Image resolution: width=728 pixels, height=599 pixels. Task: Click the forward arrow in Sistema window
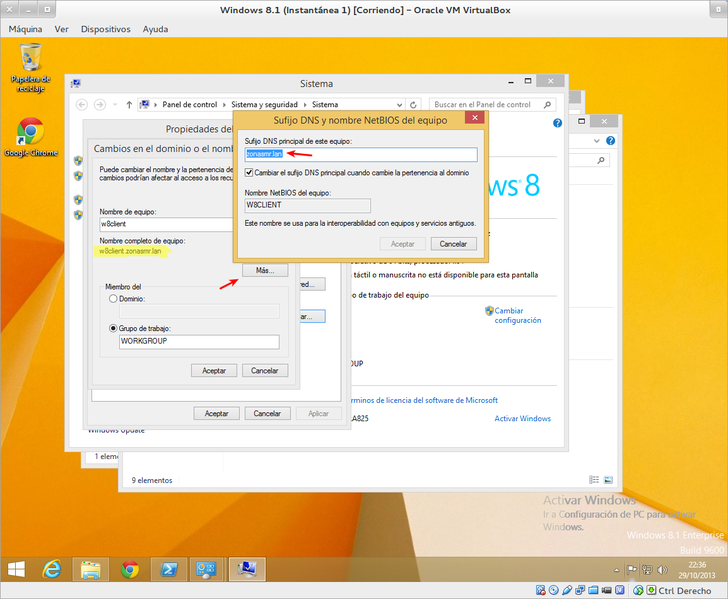99,105
